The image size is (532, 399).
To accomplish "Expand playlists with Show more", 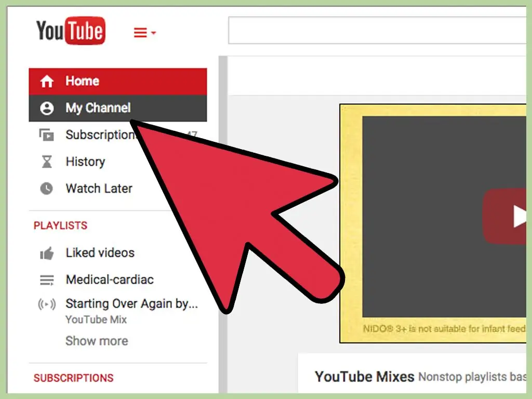I will [x=97, y=341].
